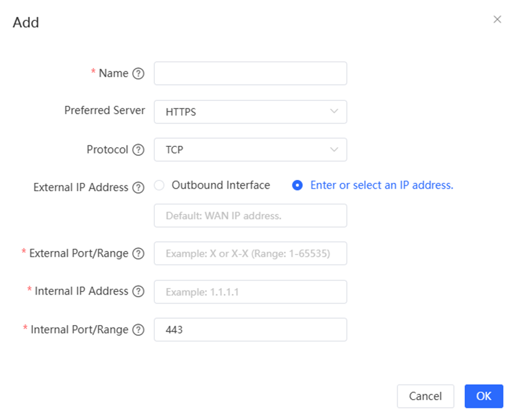The image size is (516, 420).
Task: Open the External IP Address help tooltip icon
Action: [138, 188]
